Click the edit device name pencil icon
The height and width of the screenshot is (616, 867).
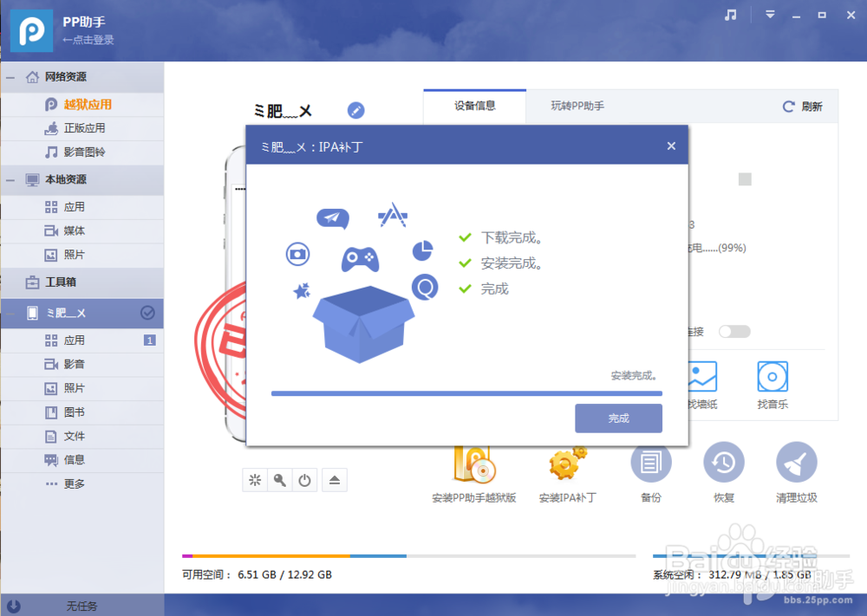click(x=355, y=111)
